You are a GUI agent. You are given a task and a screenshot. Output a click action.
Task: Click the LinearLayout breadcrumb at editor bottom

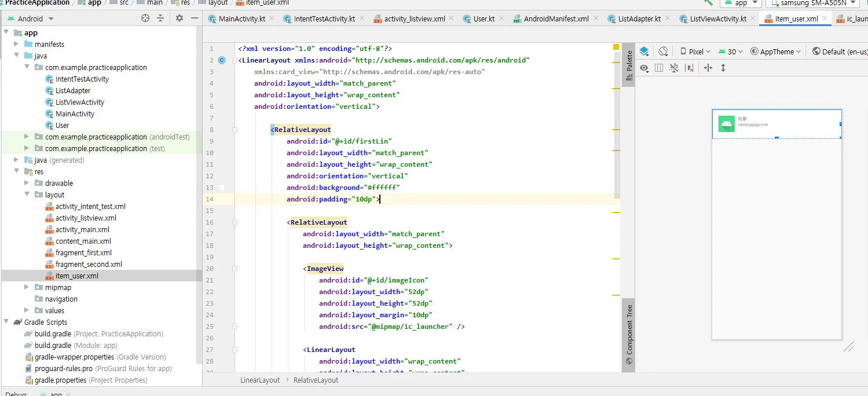coord(260,380)
